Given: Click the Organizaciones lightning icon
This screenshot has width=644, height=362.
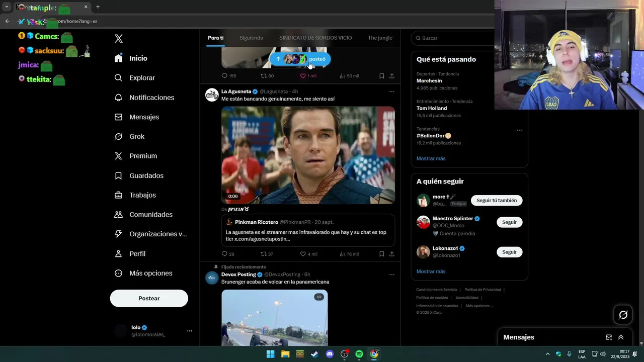Looking at the screenshot, I should 118,234.
